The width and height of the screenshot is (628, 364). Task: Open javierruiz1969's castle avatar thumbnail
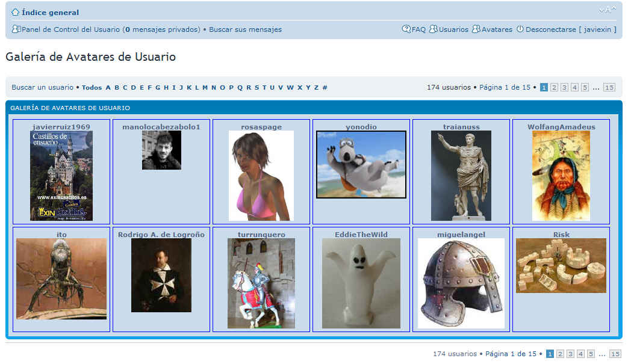click(x=61, y=176)
